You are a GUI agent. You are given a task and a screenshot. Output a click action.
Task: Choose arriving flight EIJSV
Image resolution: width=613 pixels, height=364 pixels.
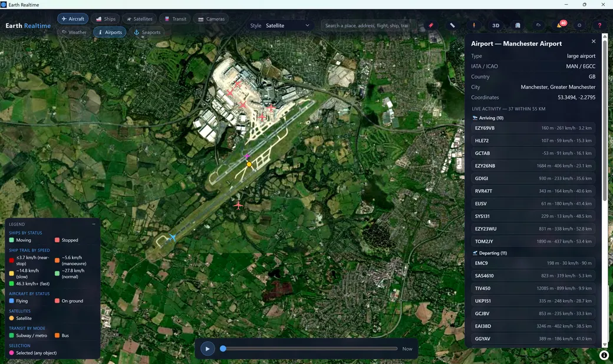point(533,203)
